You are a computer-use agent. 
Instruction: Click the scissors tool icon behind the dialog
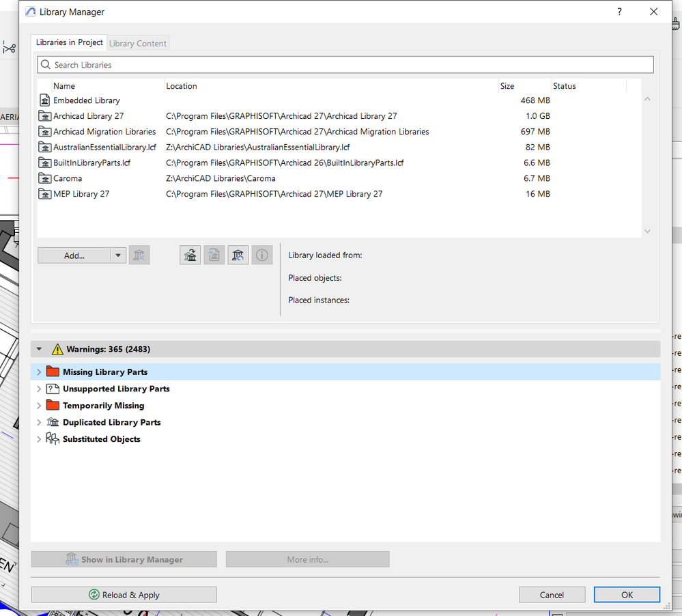[9, 47]
